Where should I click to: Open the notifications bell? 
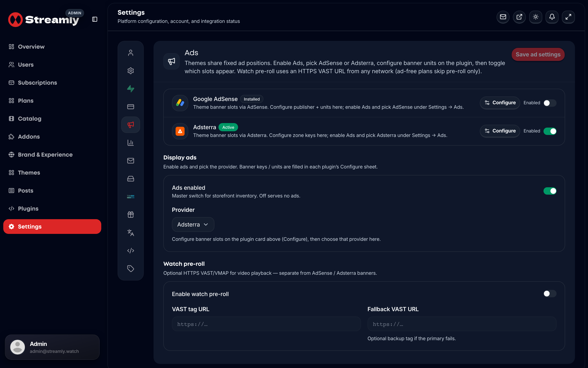[552, 17]
